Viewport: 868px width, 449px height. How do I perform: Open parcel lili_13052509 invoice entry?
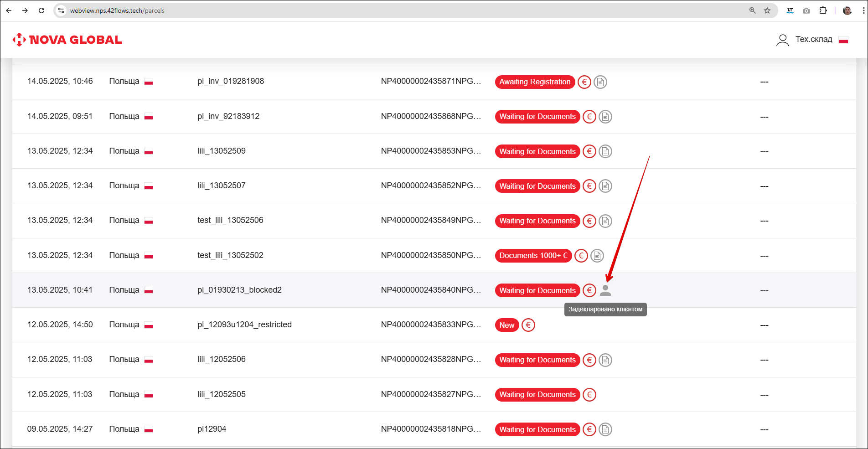pos(222,151)
